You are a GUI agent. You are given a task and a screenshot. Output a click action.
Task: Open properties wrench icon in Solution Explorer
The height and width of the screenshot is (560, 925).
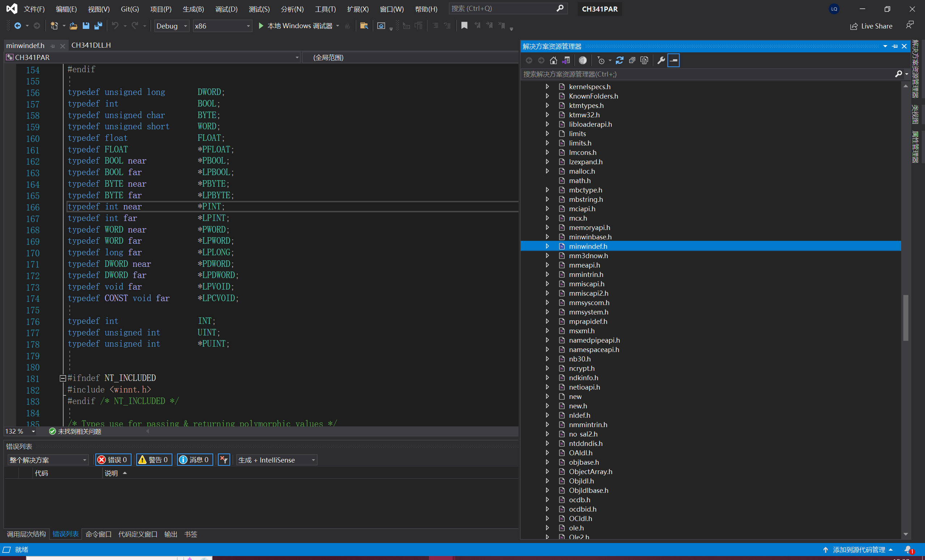click(662, 60)
